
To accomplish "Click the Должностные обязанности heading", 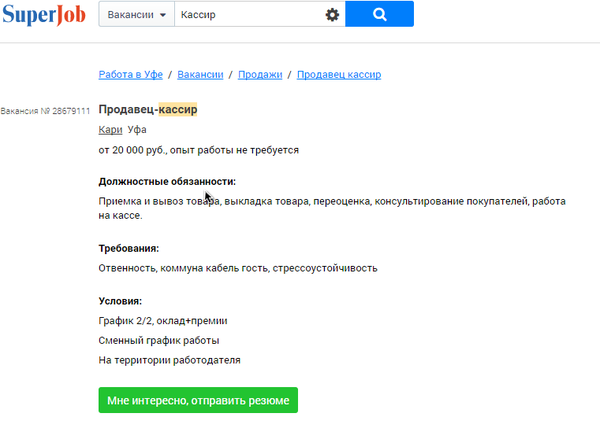I will click(x=167, y=182).
